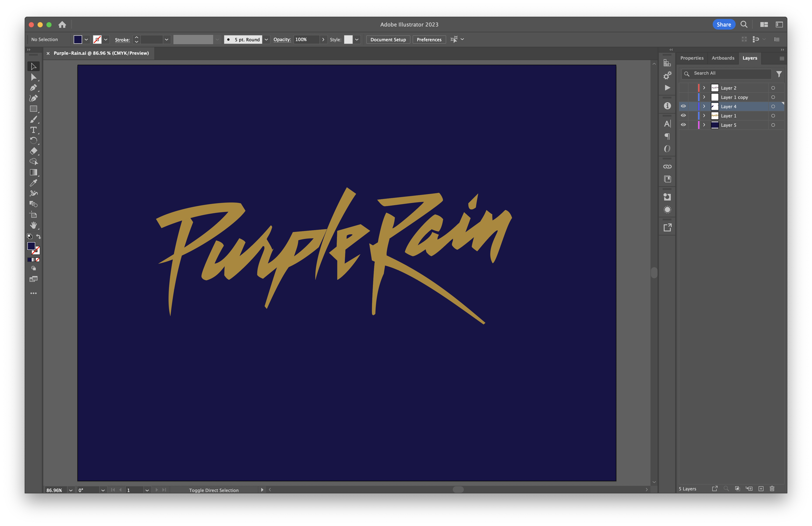812x526 pixels.
Task: Select the Rectangle tool
Action: (x=34, y=109)
